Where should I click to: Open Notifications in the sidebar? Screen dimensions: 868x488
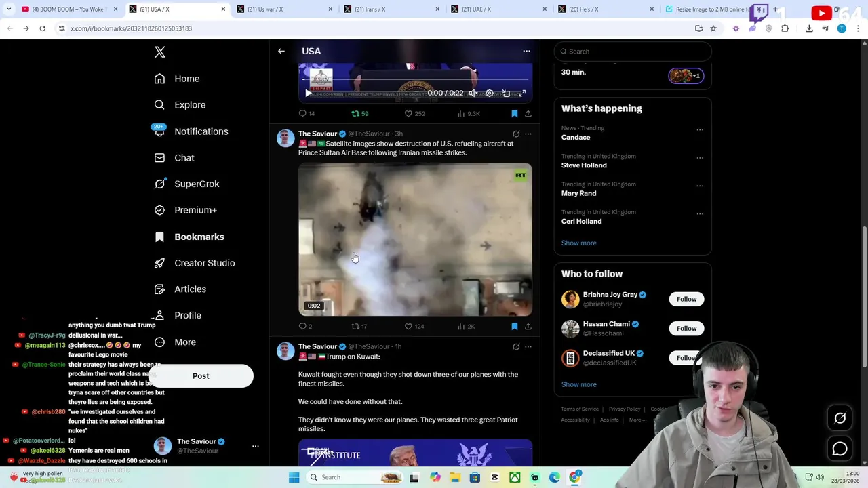tap(191, 131)
